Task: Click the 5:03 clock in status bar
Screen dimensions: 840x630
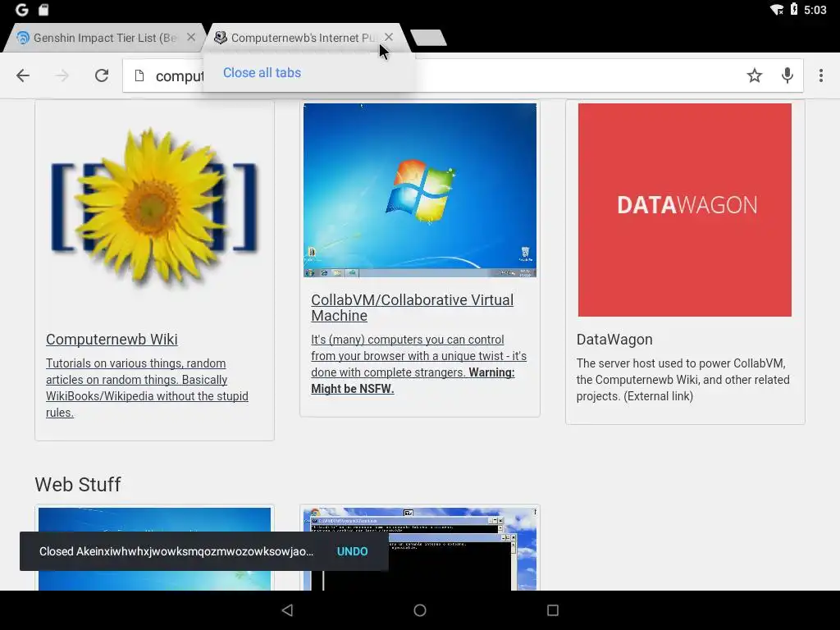Action: click(x=815, y=10)
